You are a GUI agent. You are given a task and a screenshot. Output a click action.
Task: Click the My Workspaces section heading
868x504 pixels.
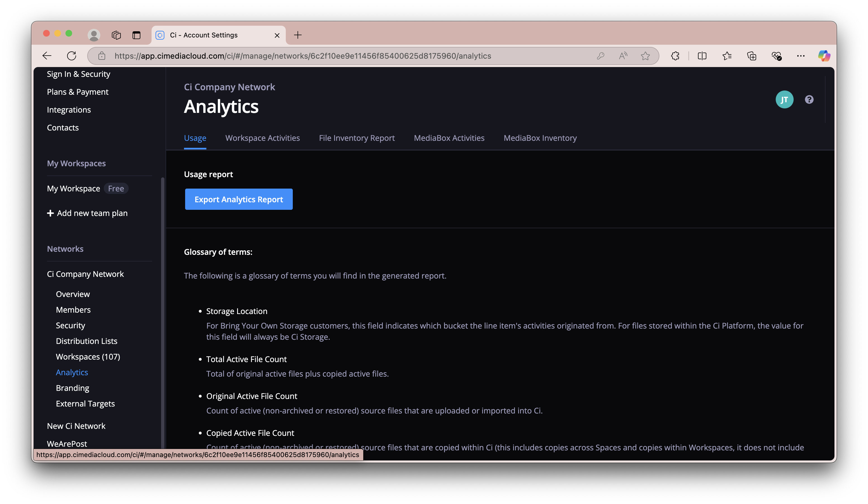pos(76,163)
